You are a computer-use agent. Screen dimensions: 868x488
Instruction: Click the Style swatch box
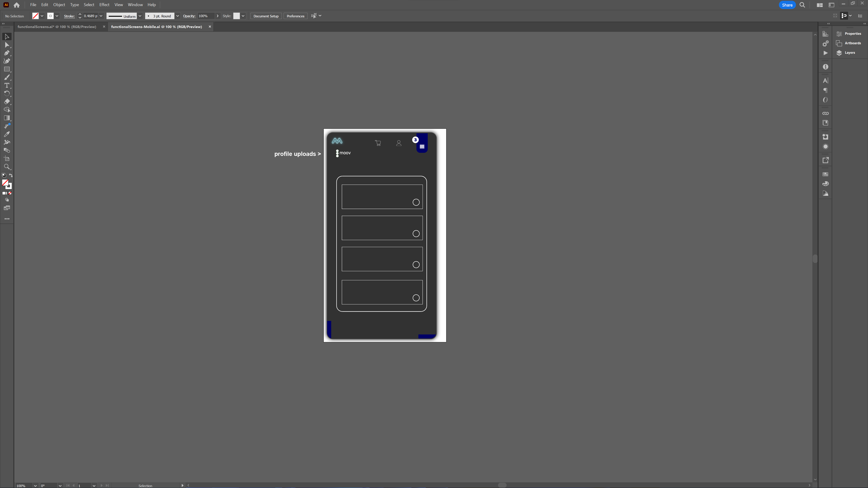[236, 16]
